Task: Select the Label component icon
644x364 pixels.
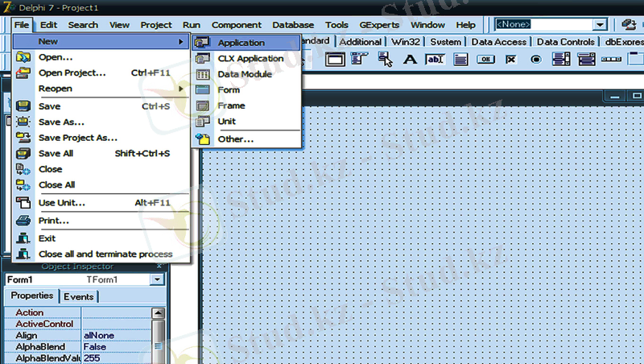Action: [x=410, y=60]
